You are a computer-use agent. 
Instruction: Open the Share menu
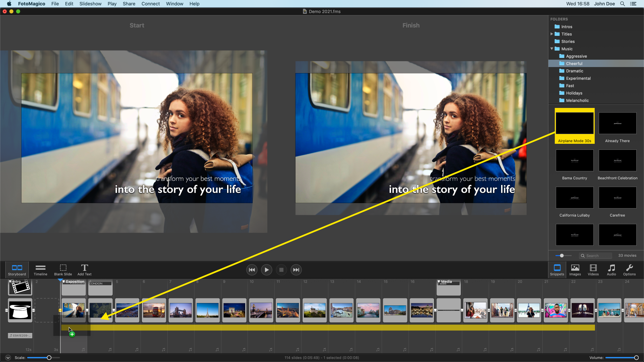[x=129, y=4]
